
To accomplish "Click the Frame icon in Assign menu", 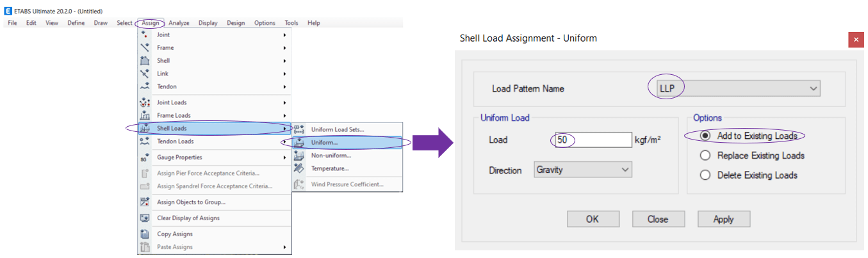I will point(145,47).
